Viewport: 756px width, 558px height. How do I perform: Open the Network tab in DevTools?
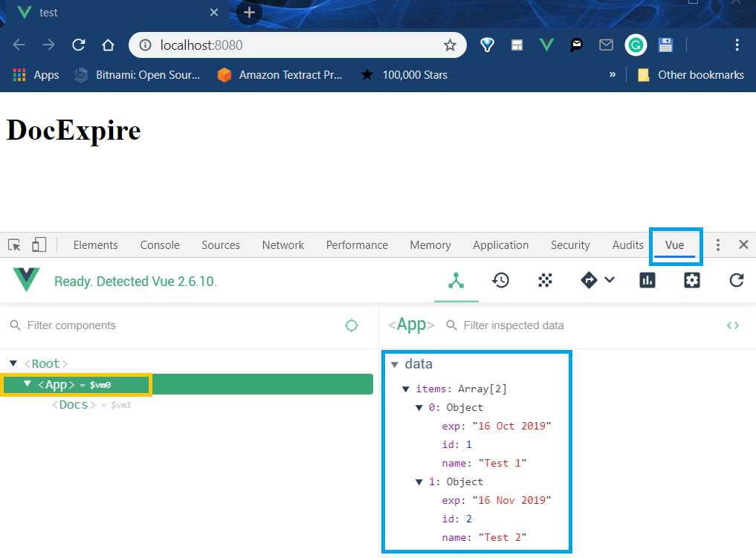click(x=282, y=244)
